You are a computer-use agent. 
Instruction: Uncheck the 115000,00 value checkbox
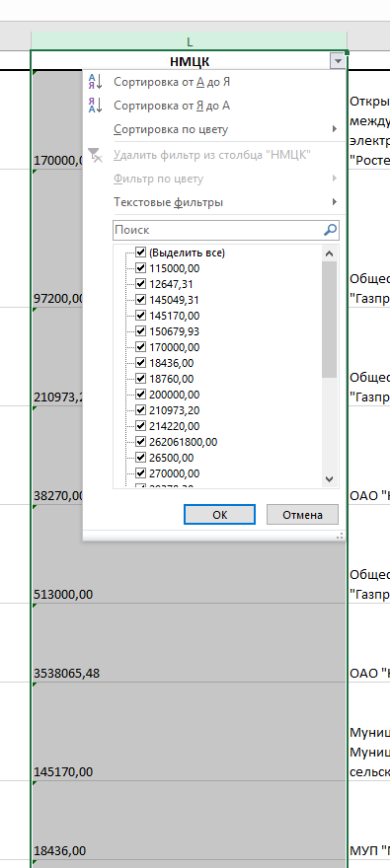(141, 268)
